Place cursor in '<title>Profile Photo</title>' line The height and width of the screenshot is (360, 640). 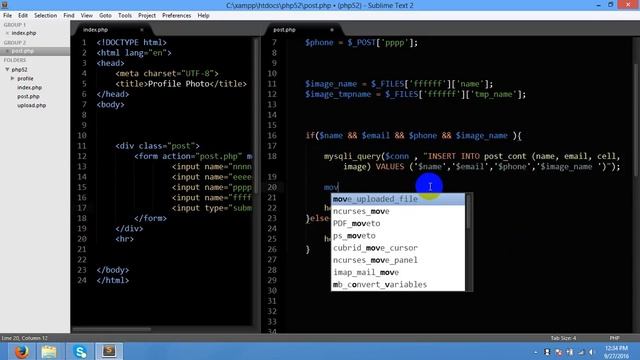181,84
